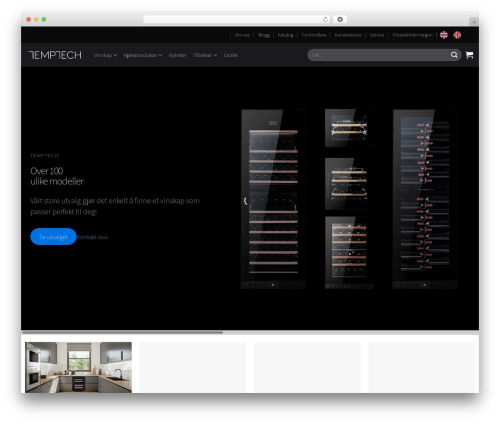Screen dimensions: 500x423
Task: Click the browser download indicator icon
Action: (x=340, y=19)
